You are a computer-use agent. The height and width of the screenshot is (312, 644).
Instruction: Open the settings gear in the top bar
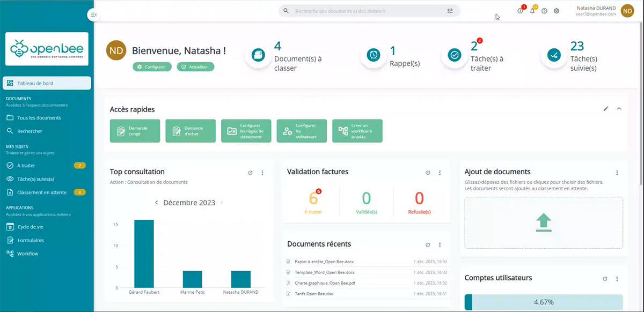point(556,10)
